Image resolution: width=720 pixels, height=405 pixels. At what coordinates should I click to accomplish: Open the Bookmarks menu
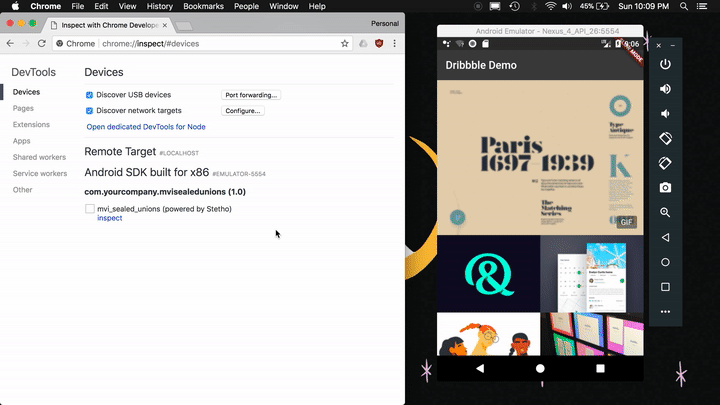[x=203, y=6]
